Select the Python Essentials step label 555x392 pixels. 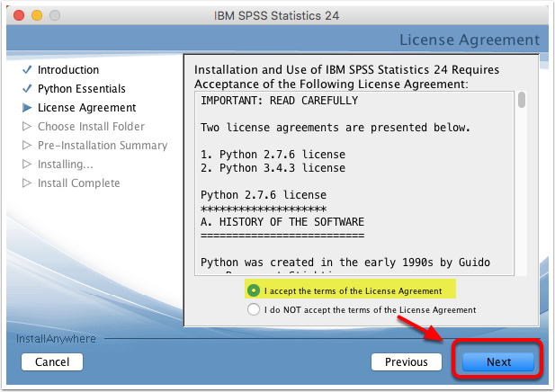(82, 88)
